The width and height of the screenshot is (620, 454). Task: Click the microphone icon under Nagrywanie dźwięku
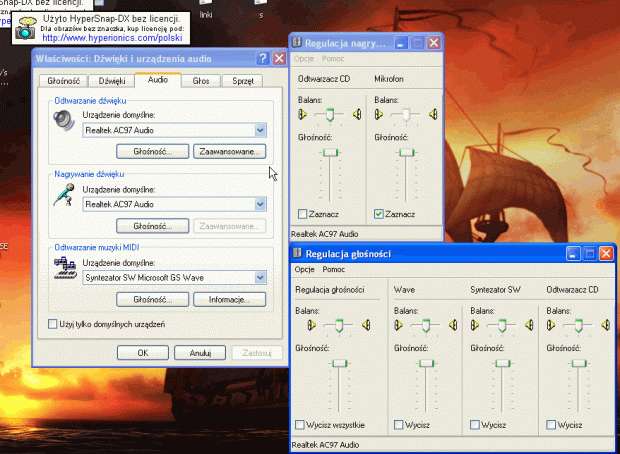click(x=63, y=195)
